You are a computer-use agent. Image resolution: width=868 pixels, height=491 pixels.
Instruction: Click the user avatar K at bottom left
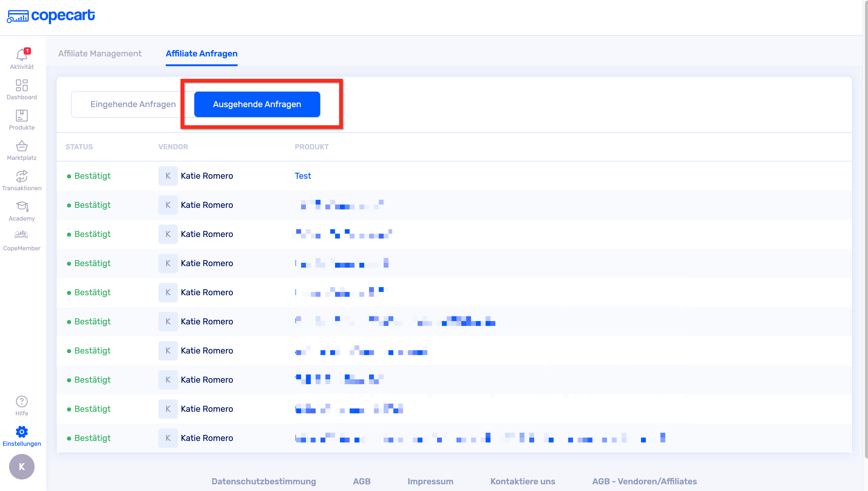pos(22,467)
